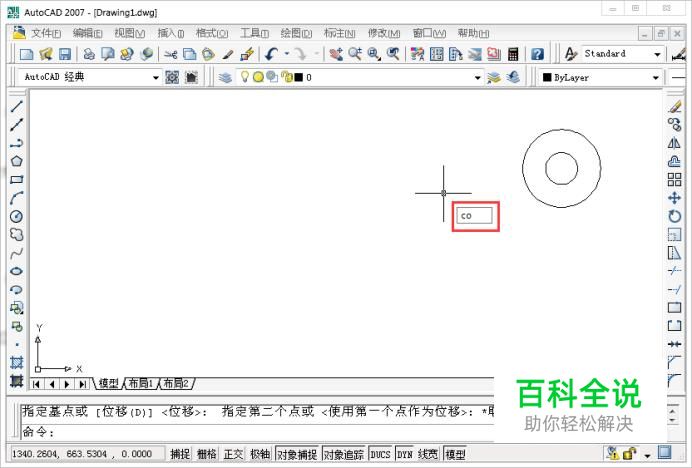
Task: Select the Move modify tool
Action: tap(674, 198)
